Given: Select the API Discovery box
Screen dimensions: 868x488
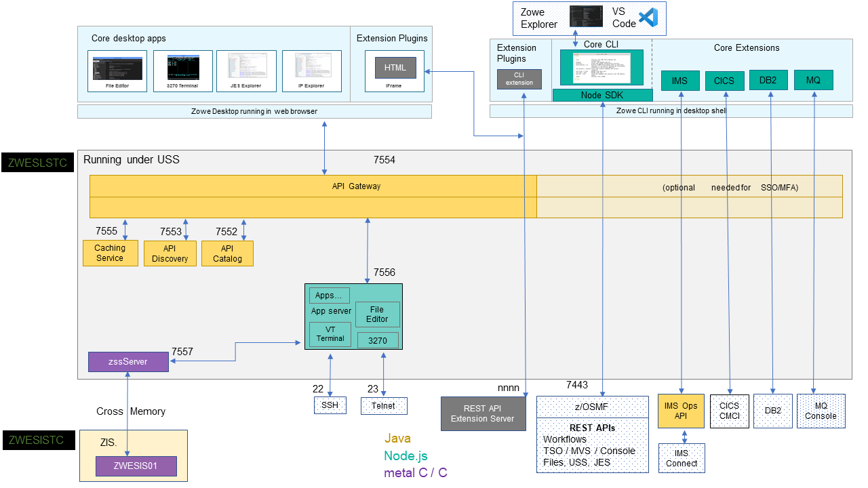Looking at the screenshot, I should [170, 253].
